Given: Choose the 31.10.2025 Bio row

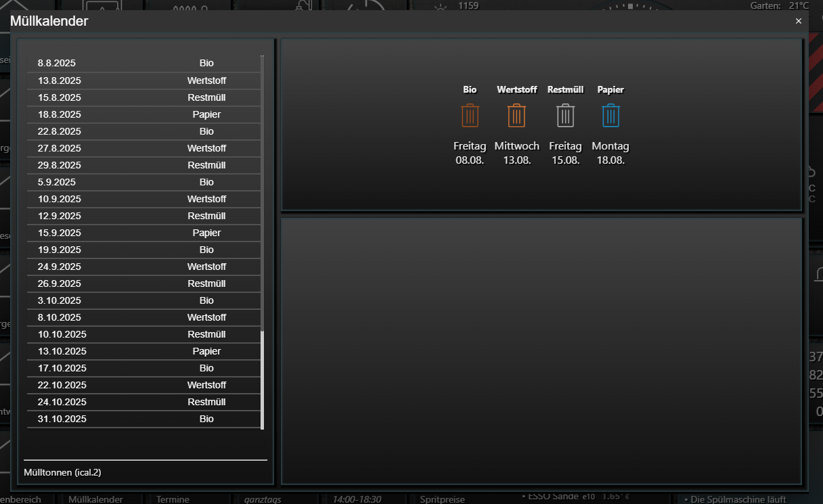Looking at the screenshot, I should [143, 419].
